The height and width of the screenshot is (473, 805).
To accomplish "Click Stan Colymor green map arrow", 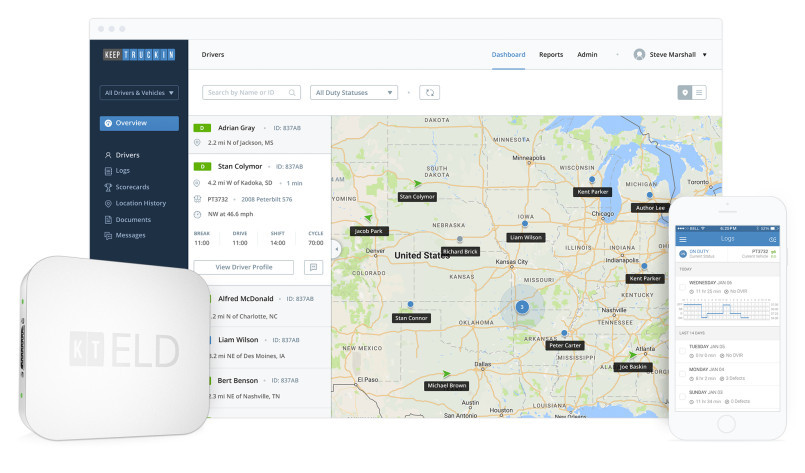I will tap(418, 183).
